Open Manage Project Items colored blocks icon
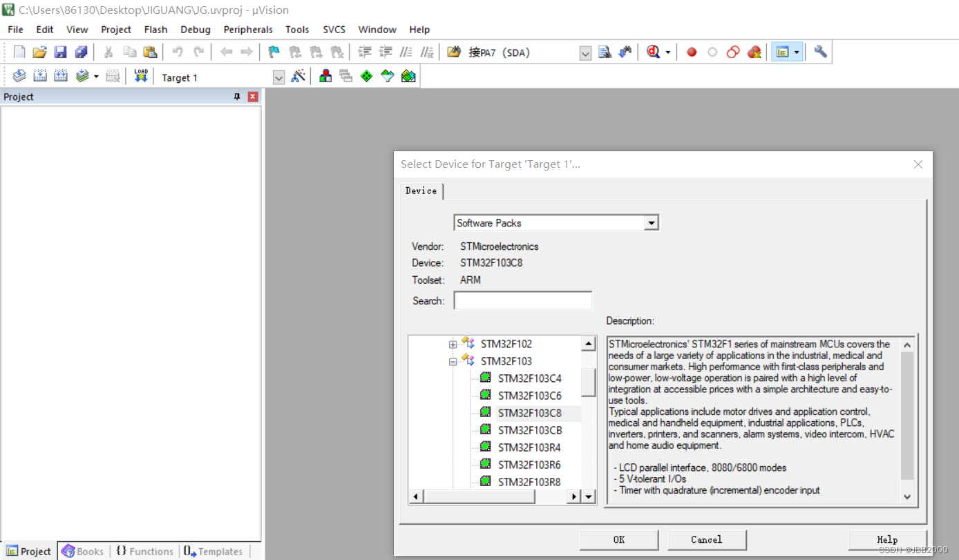 coord(325,76)
